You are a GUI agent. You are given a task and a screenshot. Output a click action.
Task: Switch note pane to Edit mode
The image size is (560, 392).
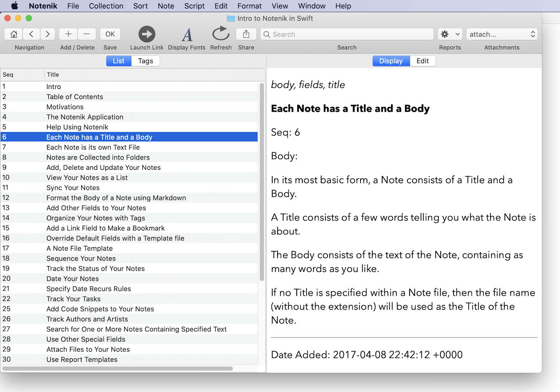pos(423,61)
